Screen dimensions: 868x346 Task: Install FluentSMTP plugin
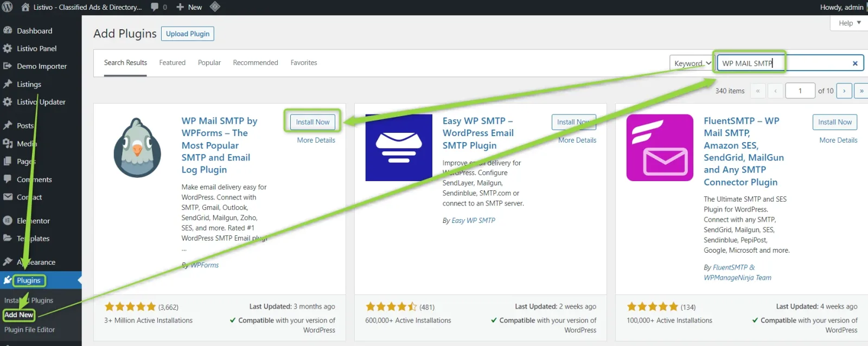[835, 122]
